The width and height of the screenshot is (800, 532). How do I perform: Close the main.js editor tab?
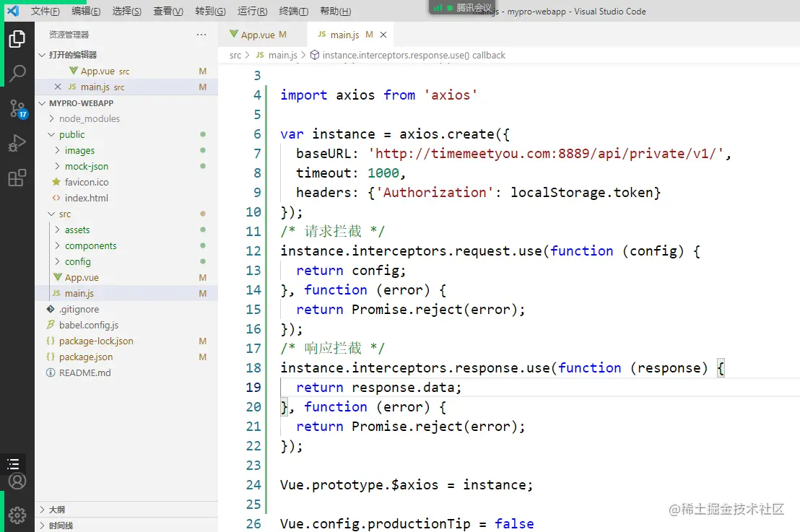(383, 35)
